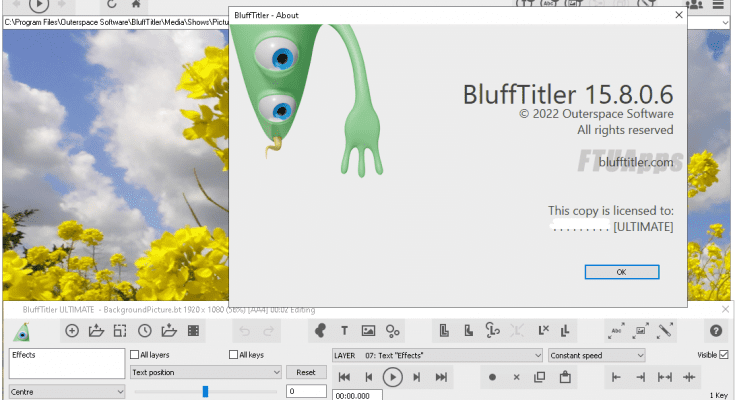Click the double-headed arrow between bars icon
Image resolution: width=735 pixels, height=400 pixels.
click(x=665, y=377)
